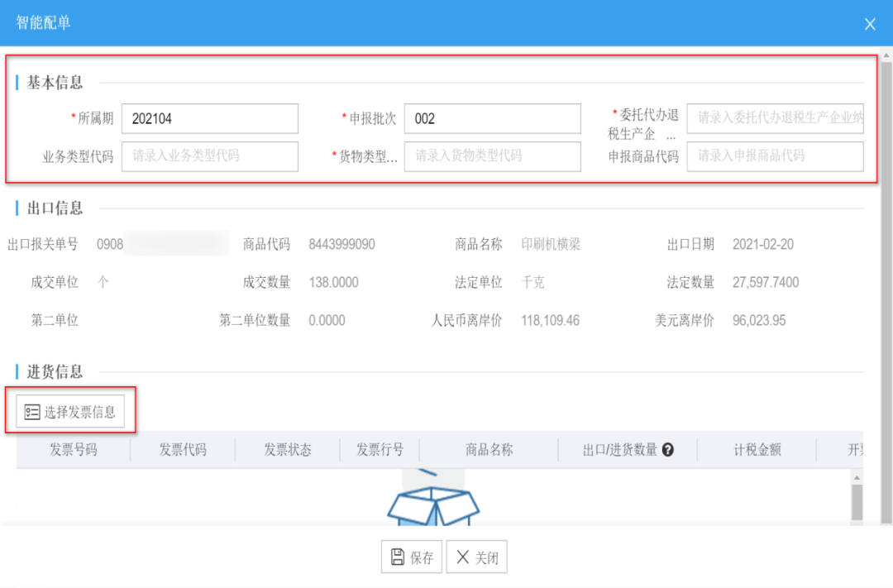Viewport: 893px width, 588px height.
Task: Click the 基本信息 section heading
Action: pos(55,83)
